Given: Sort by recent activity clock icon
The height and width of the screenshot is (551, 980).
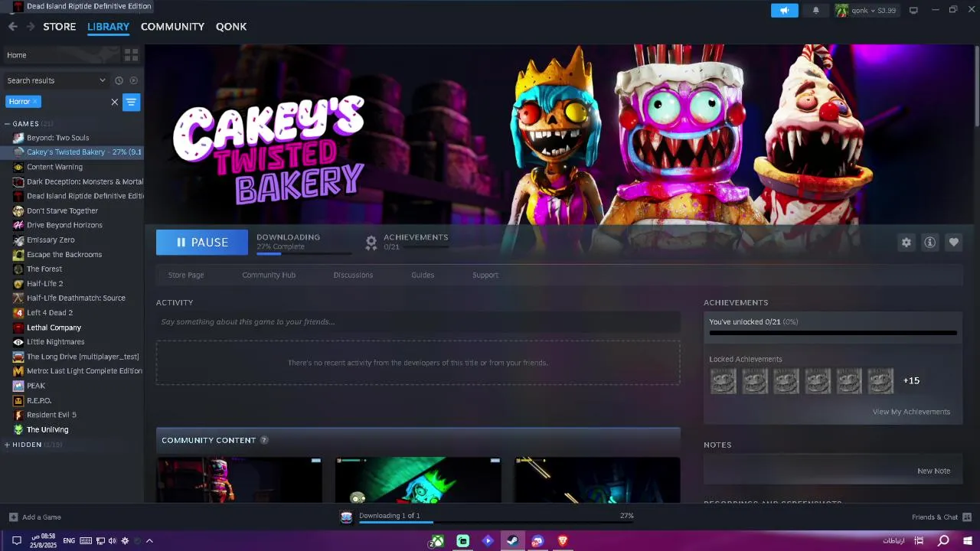Looking at the screenshot, I should click(x=119, y=80).
